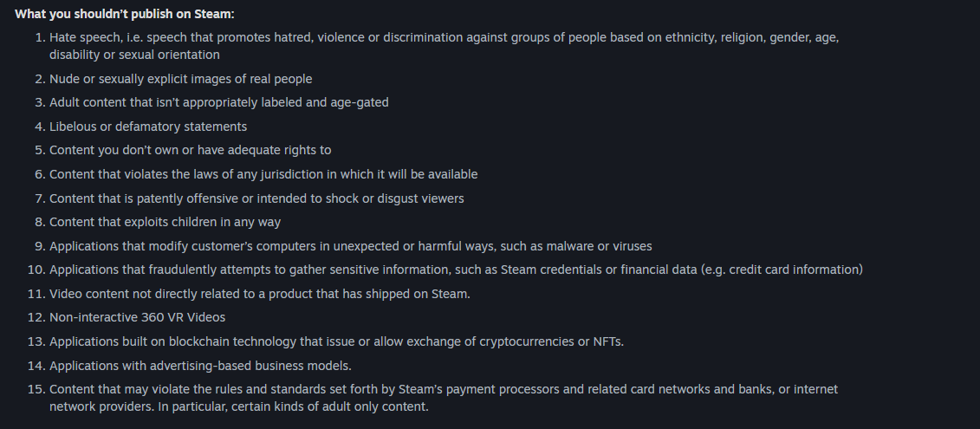The height and width of the screenshot is (429, 980).
Task: Click the "Non-interactive 360 VR Videos" item
Action: (137, 317)
